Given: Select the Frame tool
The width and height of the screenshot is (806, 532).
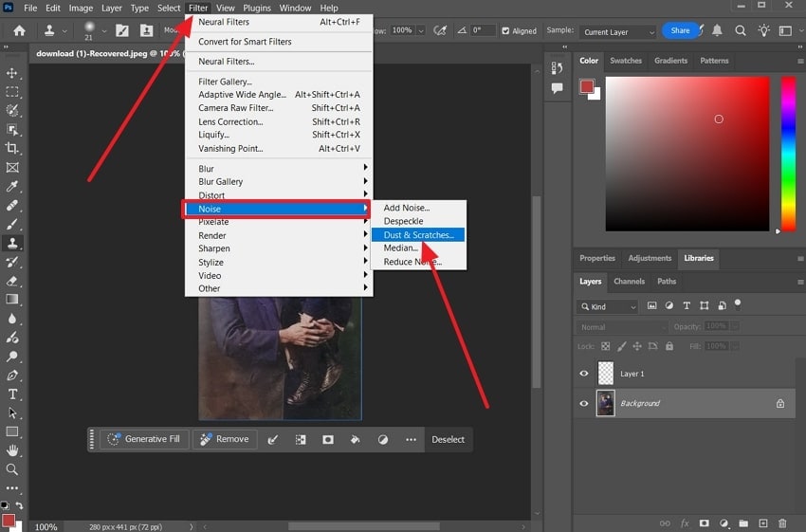Looking at the screenshot, I should (x=11, y=168).
